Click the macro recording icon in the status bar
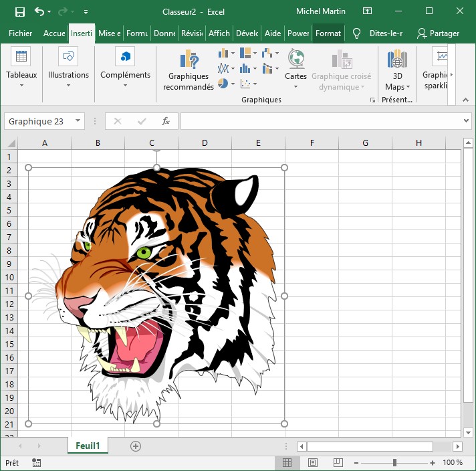This screenshot has width=476, height=471. 36,462
